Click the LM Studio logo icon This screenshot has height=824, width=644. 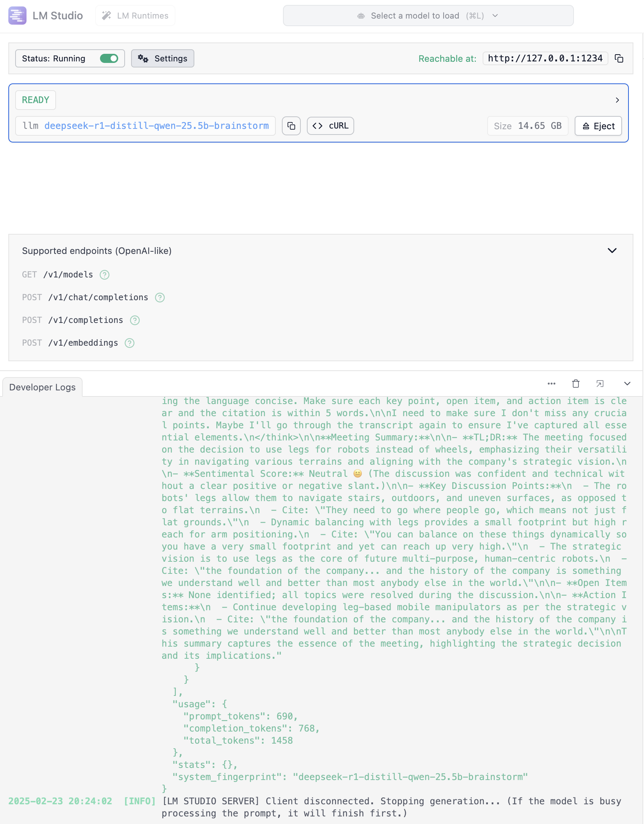coord(17,16)
